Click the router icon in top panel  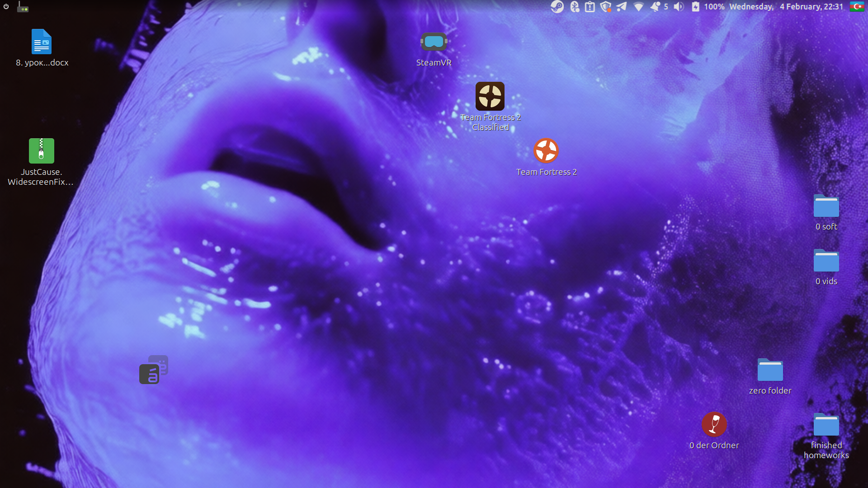click(23, 7)
